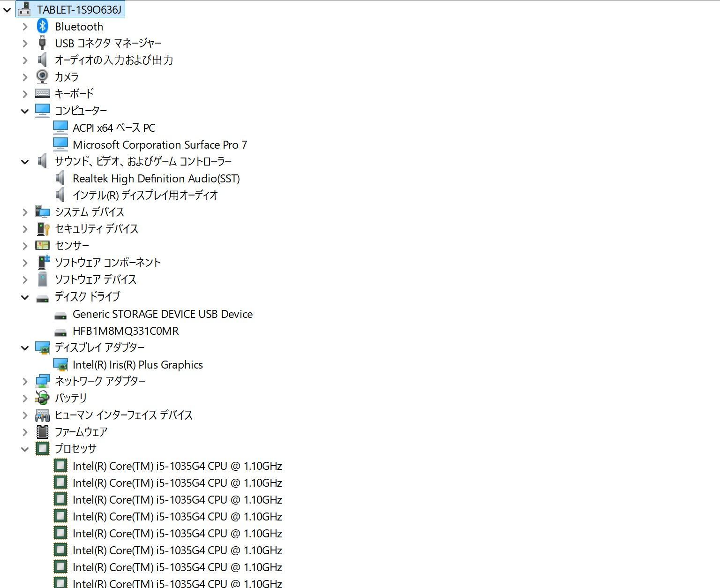The height and width of the screenshot is (588, 720).
Task: Click the キーボード keyboard icon
Action: click(43, 94)
